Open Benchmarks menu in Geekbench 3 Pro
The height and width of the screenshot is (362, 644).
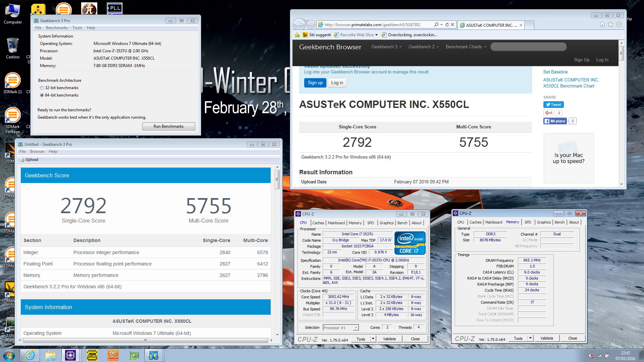[57, 28]
